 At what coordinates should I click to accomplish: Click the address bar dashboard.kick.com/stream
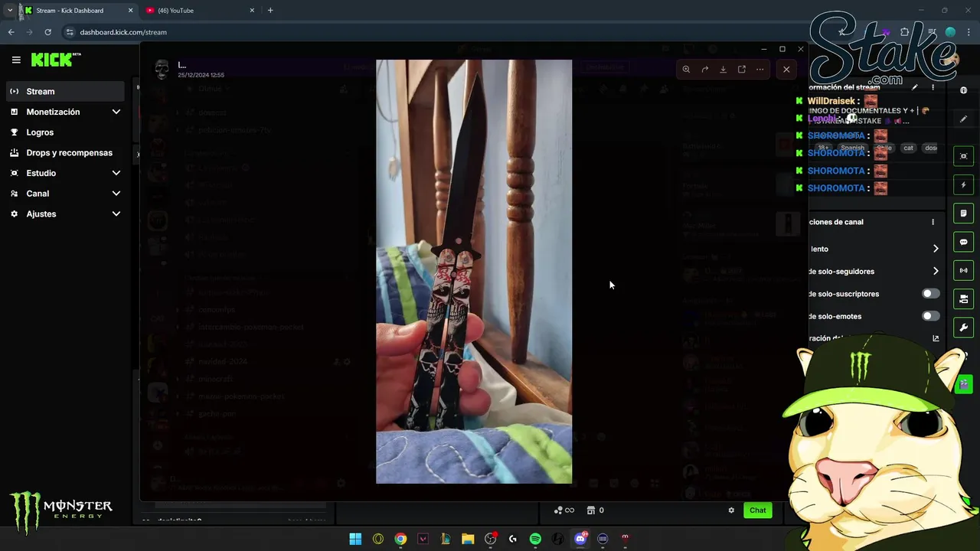(123, 32)
